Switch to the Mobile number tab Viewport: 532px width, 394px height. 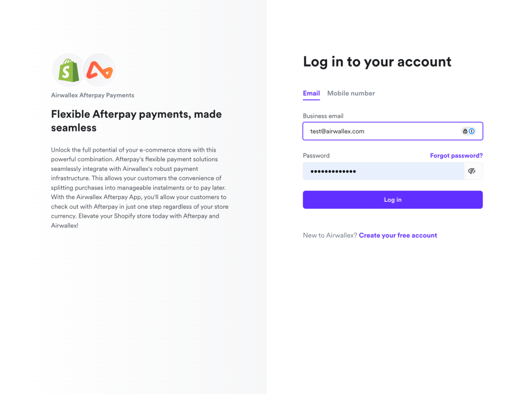pyautogui.click(x=351, y=93)
